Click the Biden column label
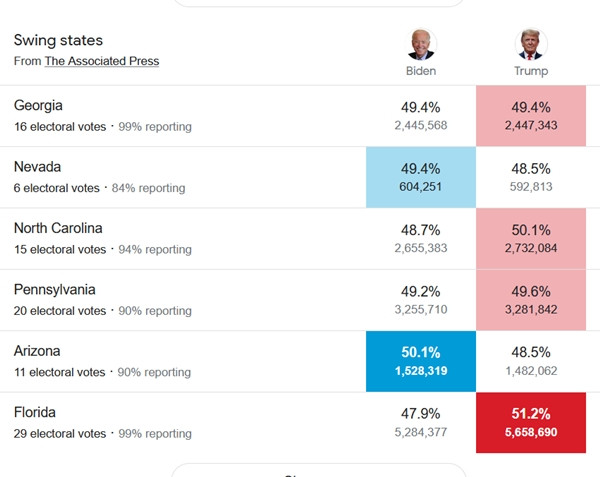This screenshot has width=600, height=477. (421, 71)
